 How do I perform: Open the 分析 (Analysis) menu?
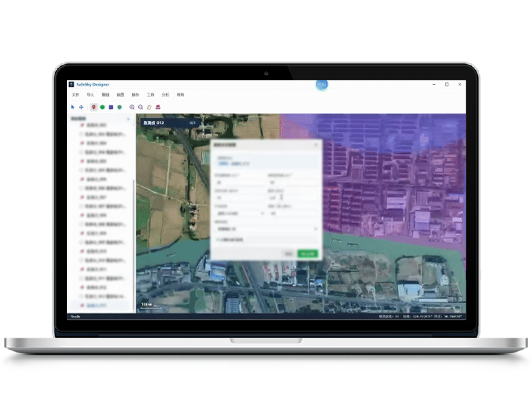coord(165,95)
